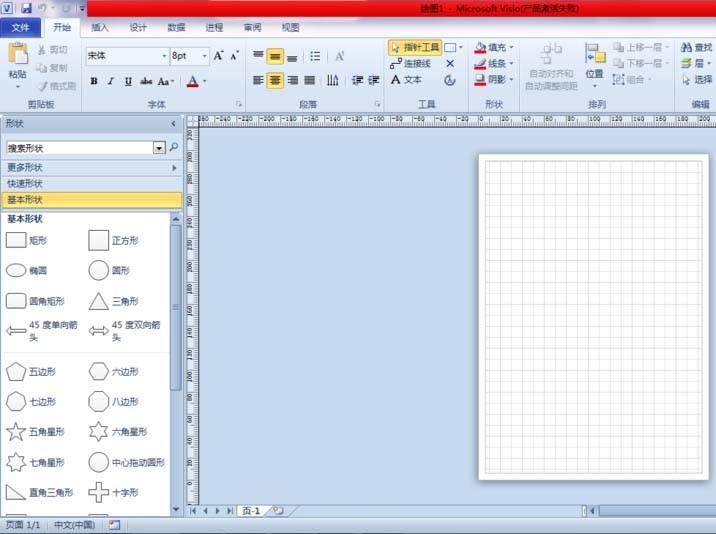
Task: Click the decrease indent icon
Action: point(357,81)
